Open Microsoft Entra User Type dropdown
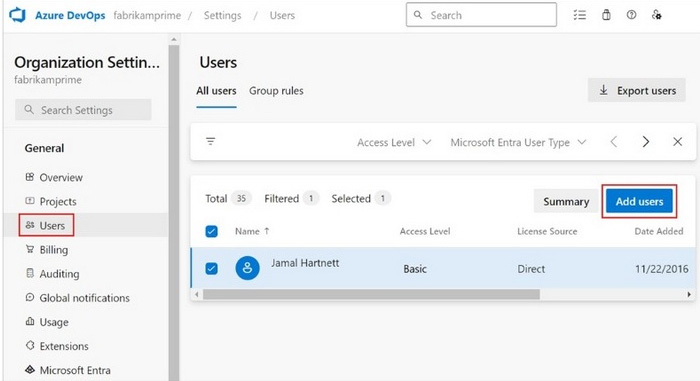Viewport: 700px width, 381px height. [518, 142]
